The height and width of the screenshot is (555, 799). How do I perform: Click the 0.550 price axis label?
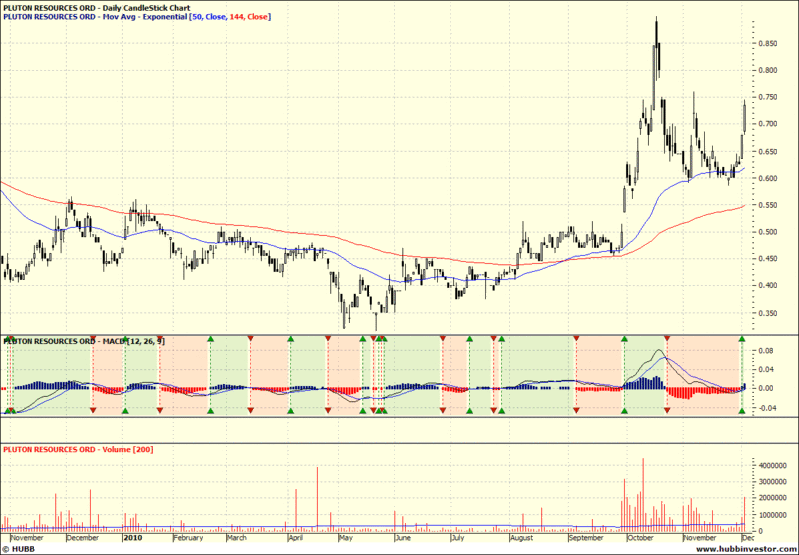point(767,205)
